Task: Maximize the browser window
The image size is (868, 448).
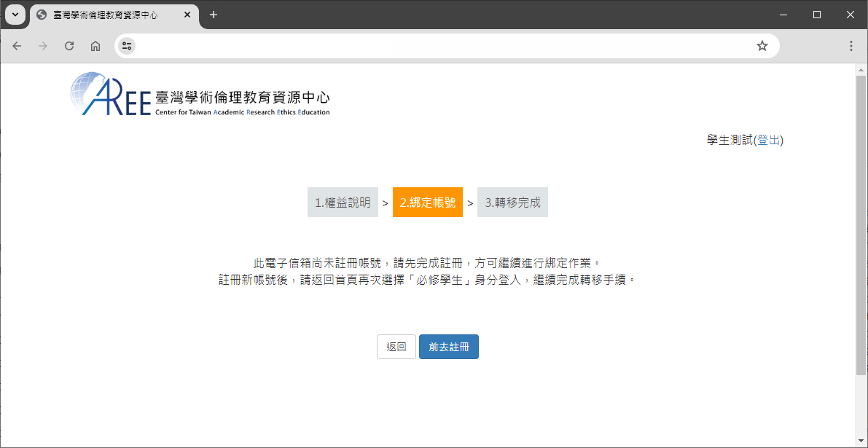Action: [x=817, y=15]
